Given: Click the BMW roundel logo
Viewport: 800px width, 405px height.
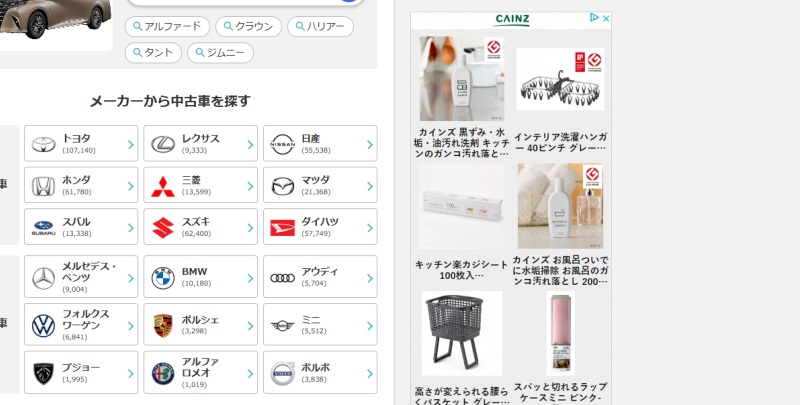Looking at the screenshot, I should click(x=163, y=278).
